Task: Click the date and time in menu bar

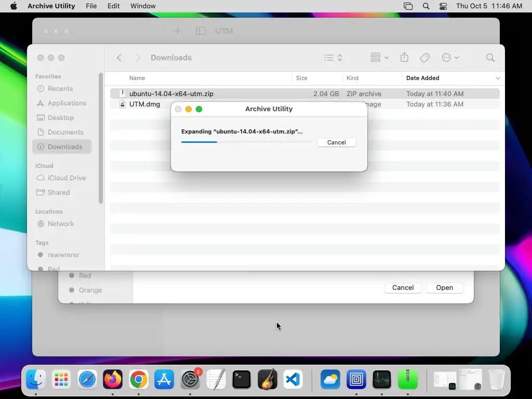Action: tap(489, 6)
